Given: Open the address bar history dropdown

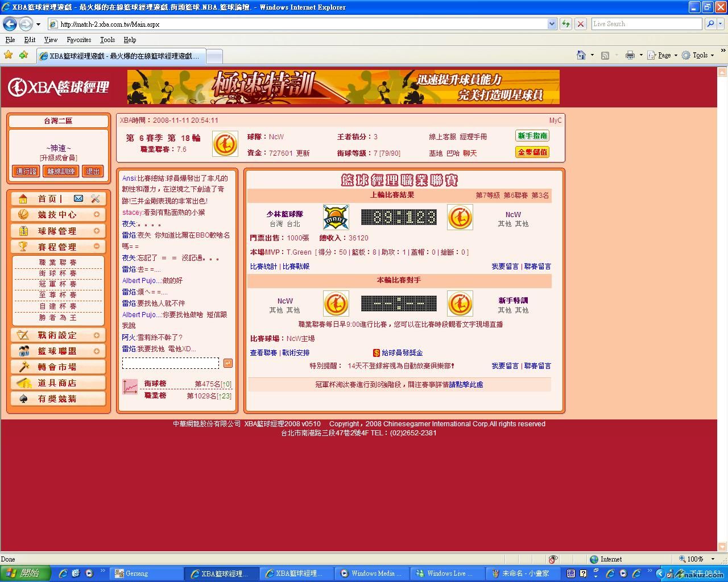Looking at the screenshot, I should pyautogui.click(x=552, y=24).
